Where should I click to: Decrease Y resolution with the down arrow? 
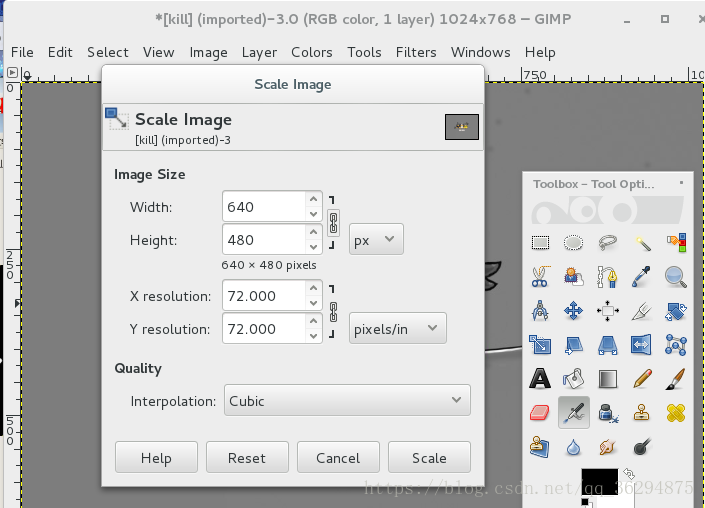click(x=313, y=336)
